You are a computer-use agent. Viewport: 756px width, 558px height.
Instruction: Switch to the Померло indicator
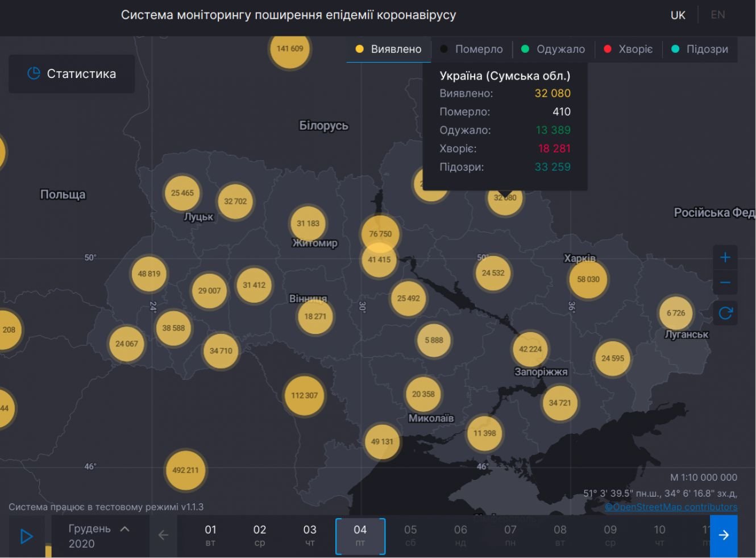pyautogui.click(x=472, y=49)
